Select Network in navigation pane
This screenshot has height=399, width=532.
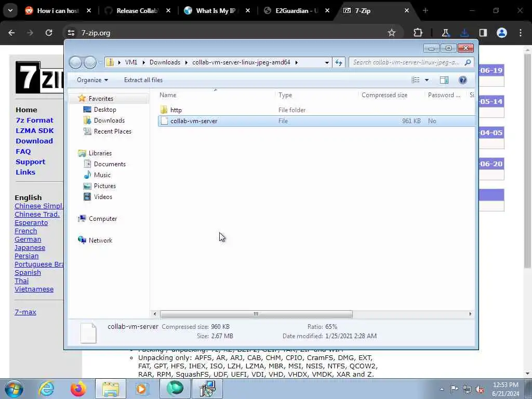point(100,240)
